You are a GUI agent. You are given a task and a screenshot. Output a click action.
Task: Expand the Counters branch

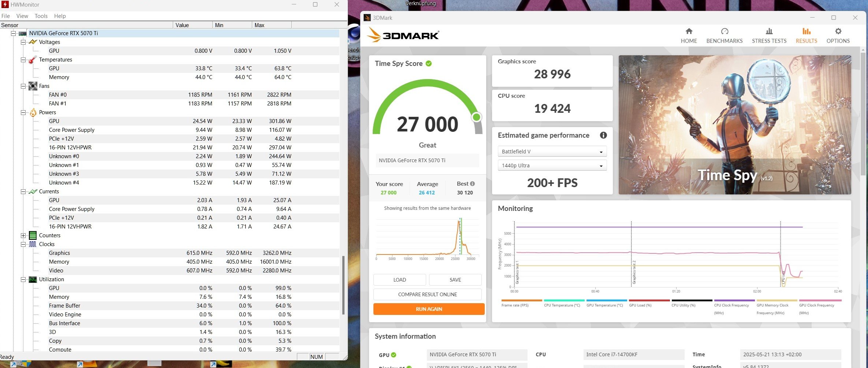(x=23, y=235)
